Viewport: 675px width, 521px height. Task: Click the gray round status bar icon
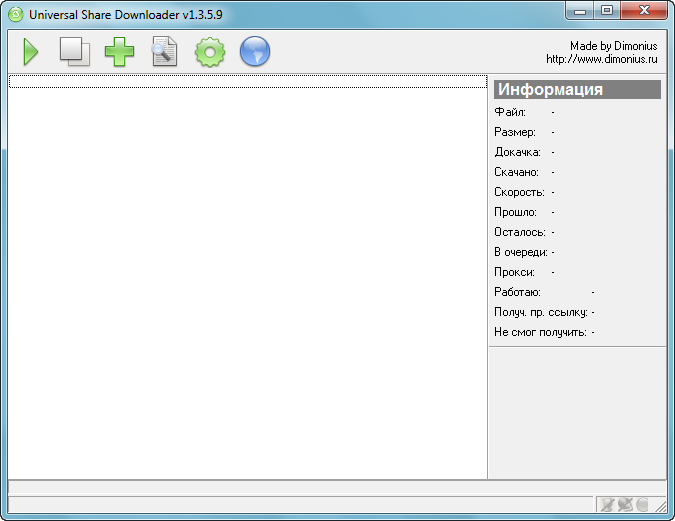642,504
